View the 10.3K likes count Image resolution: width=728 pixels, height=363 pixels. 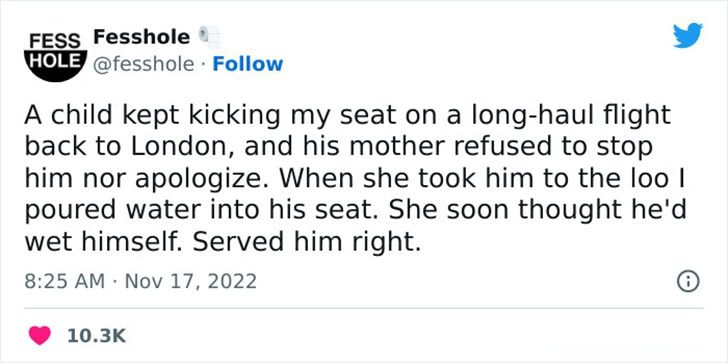click(x=97, y=335)
